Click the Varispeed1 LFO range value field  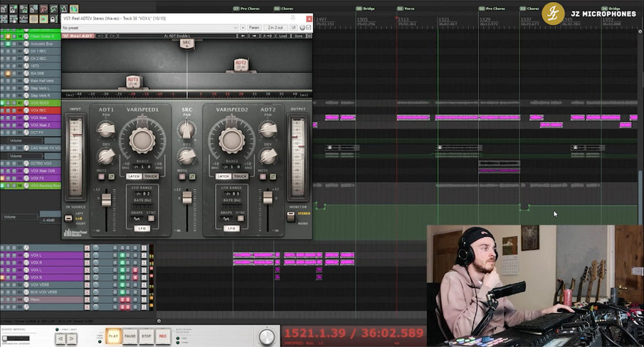pyautogui.click(x=143, y=193)
